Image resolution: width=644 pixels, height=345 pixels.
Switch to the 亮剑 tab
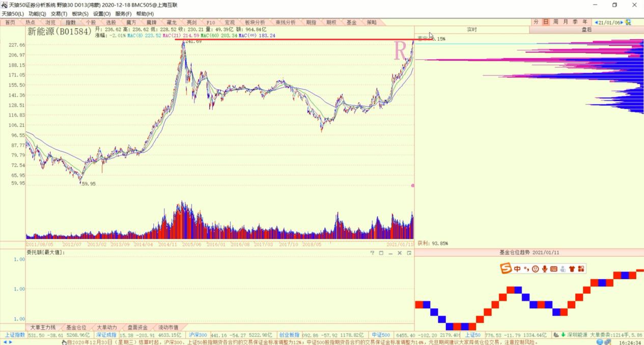pos(191,22)
